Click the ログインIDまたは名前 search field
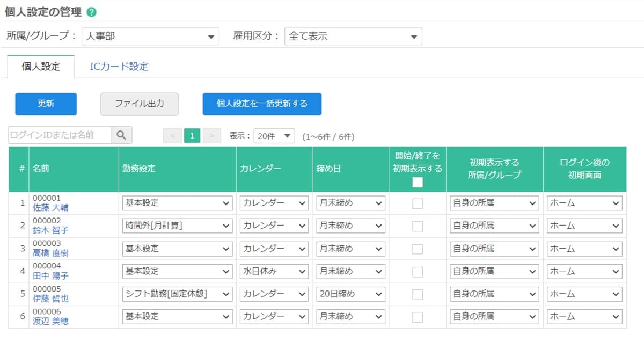The width and height of the screenshot is (644, 349). point(60,135)
